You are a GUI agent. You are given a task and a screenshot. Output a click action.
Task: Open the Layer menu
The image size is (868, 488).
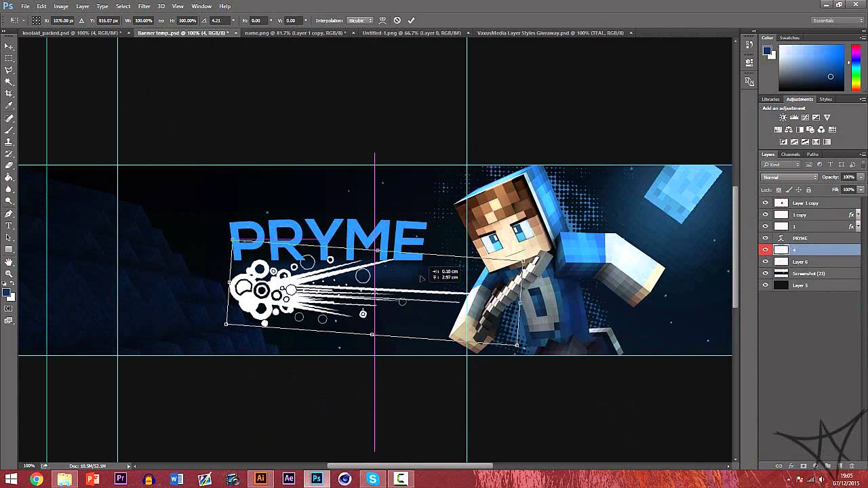[82, 6]
